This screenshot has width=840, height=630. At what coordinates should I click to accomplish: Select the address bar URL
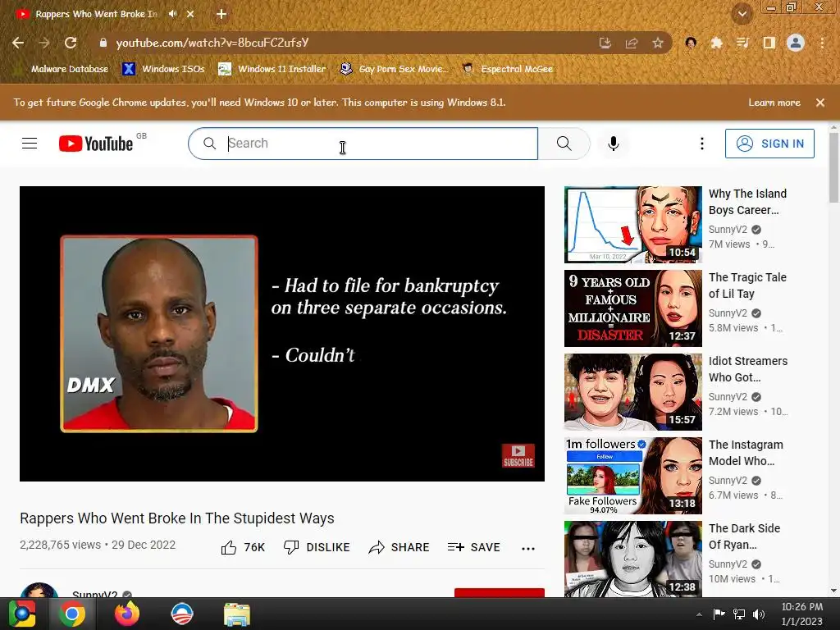tap(212, 43)
